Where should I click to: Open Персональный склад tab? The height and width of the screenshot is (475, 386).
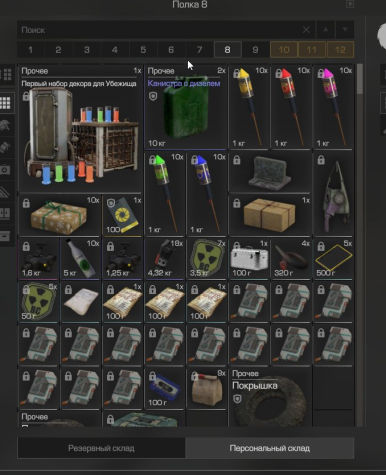(270, 448)
